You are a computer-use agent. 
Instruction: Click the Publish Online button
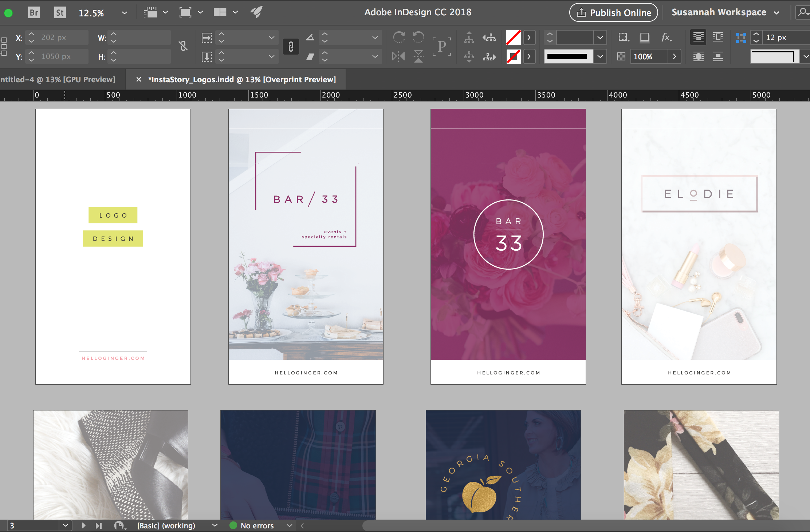(x=613, y=12)
